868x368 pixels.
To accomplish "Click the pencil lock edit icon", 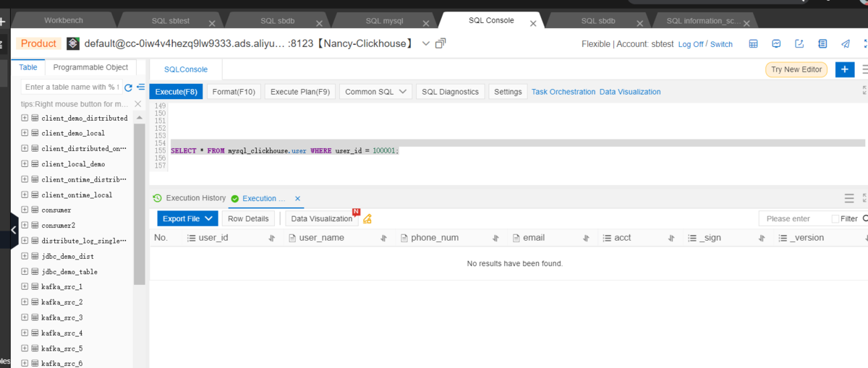I will [367, 218].
